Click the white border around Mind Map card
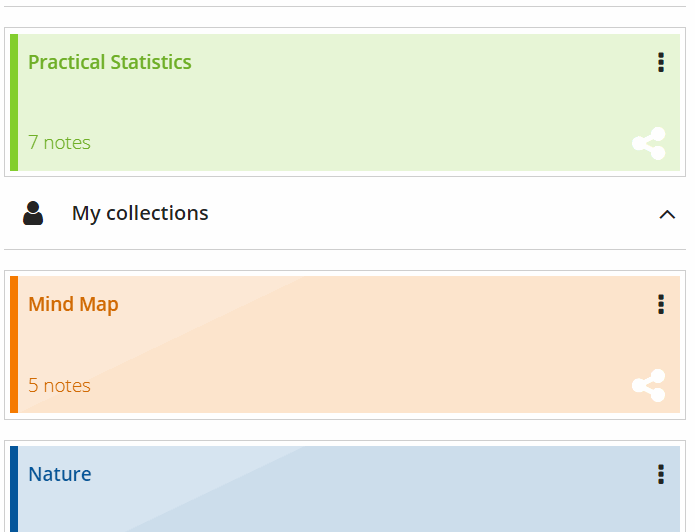Screen dimensions: 695x532 [345, 273]
